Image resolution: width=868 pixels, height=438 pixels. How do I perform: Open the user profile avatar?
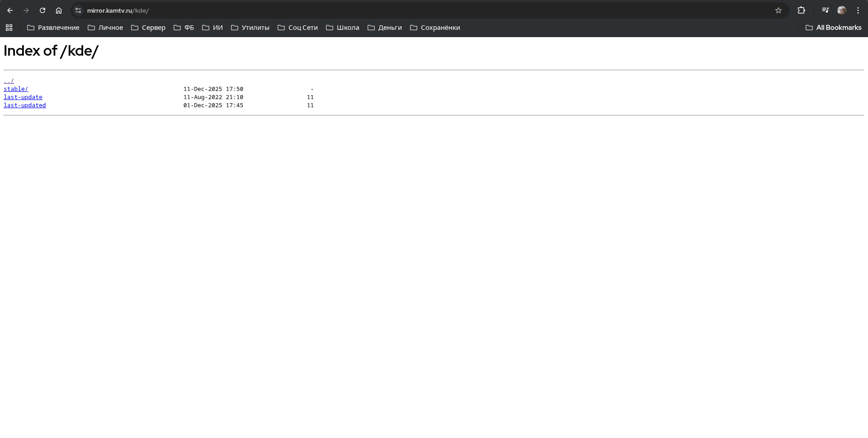click(x=842, y=10)
